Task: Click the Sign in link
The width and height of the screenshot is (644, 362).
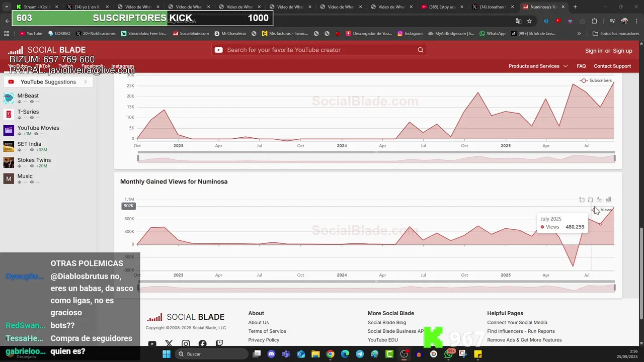Action: tap(594, 51)
